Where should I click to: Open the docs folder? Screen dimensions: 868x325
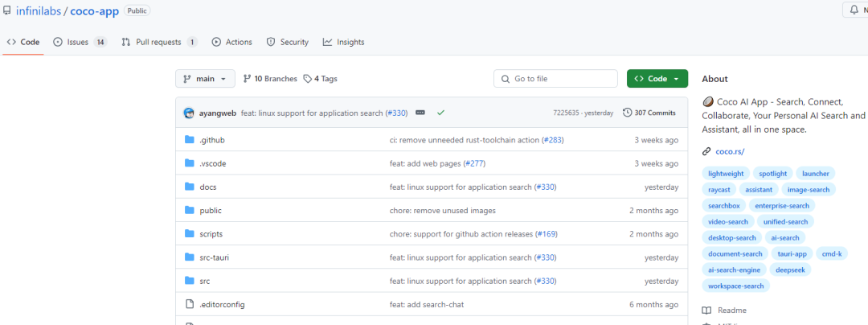[x=207, y=187]
